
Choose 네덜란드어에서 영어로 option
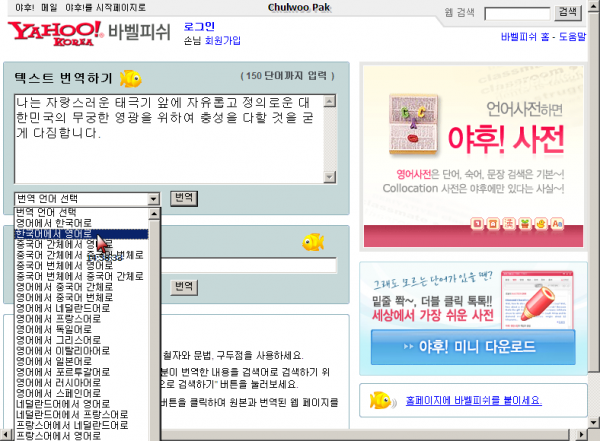tap(82, 404)
